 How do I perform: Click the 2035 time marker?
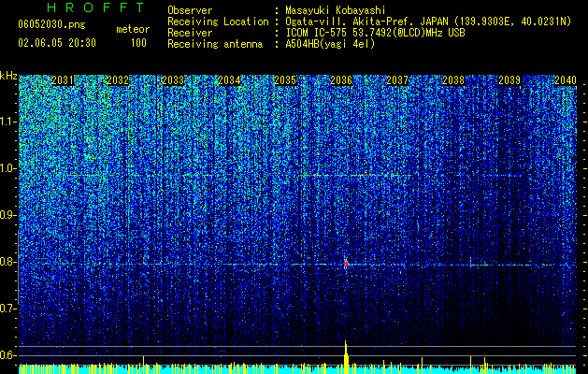click(x=285, y=80)
